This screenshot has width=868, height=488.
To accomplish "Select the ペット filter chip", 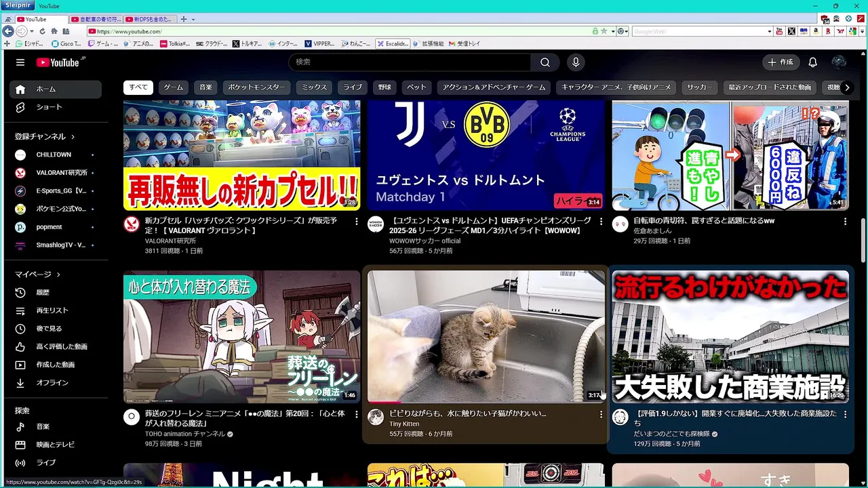I will [x=416, y=87].
